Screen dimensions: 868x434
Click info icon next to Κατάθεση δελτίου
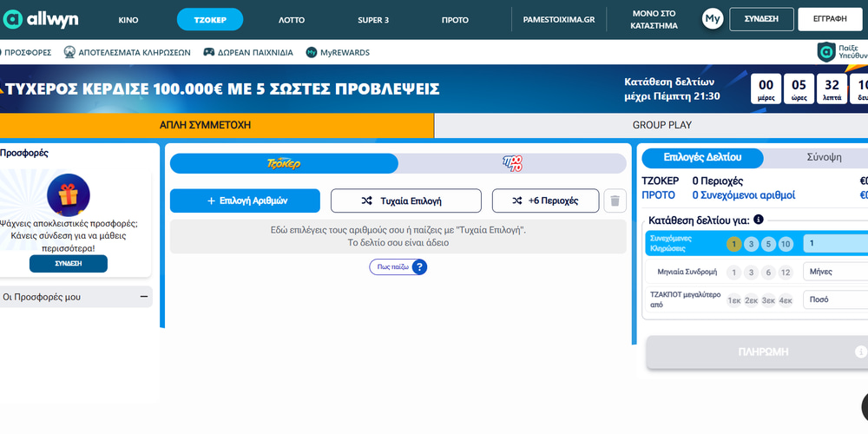[759, 220]
